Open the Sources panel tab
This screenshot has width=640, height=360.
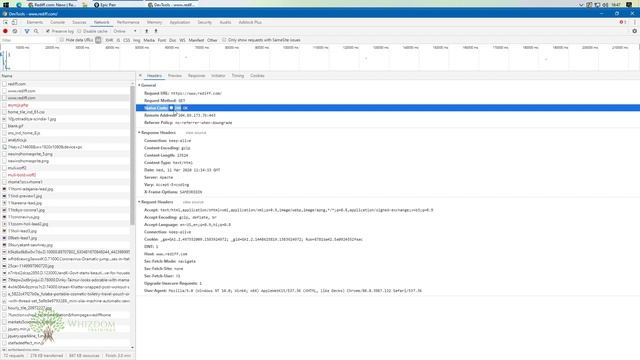point(79,22)
